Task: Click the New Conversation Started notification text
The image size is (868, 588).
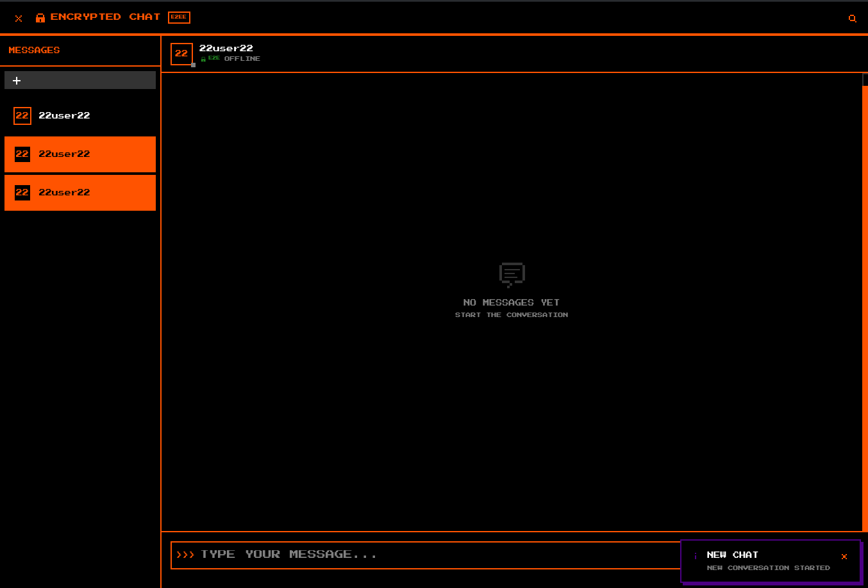Action: pyautogui.click(x=768, y=568)
